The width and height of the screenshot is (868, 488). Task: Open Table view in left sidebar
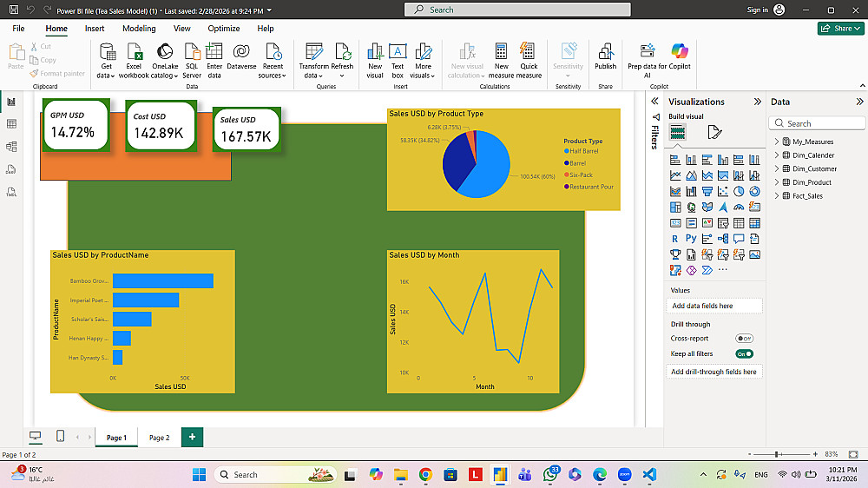point(11,124)
